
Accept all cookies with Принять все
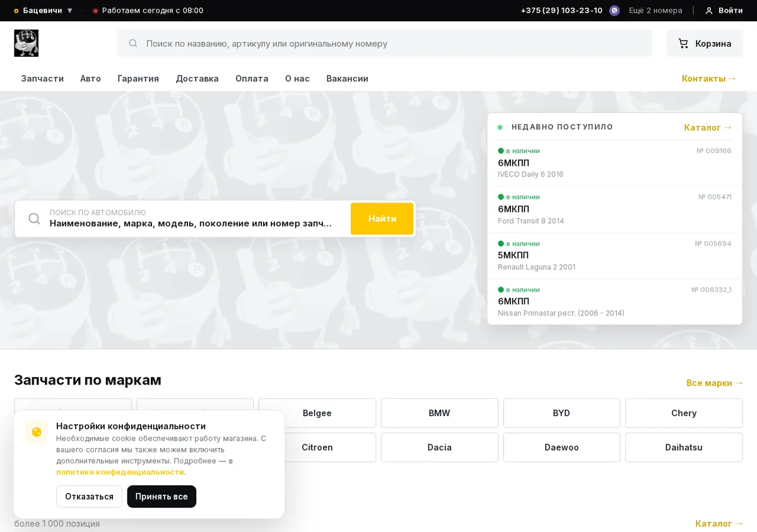pos(161,497)
